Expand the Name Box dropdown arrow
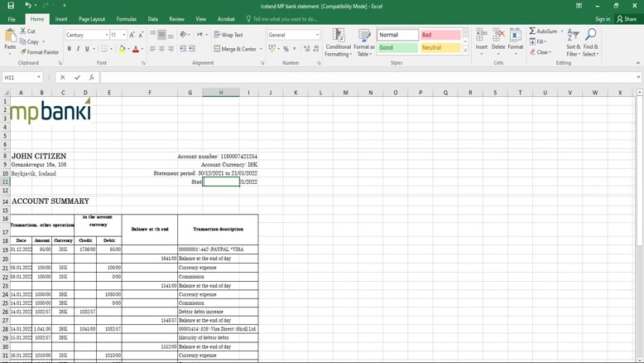Image resolution: width=644 pixels, height=363 pixels. click(39, 77)
